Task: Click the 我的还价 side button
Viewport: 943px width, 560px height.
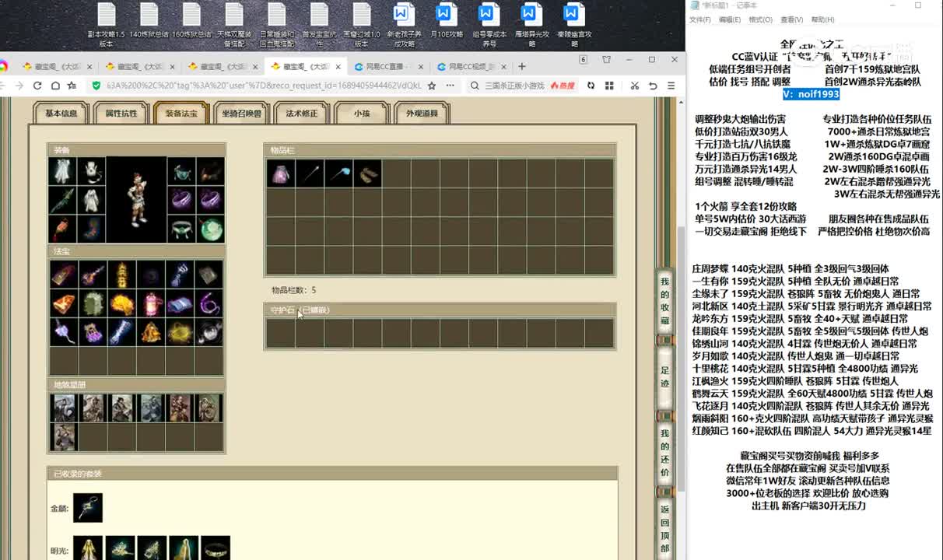Action: tap(664, 453)
